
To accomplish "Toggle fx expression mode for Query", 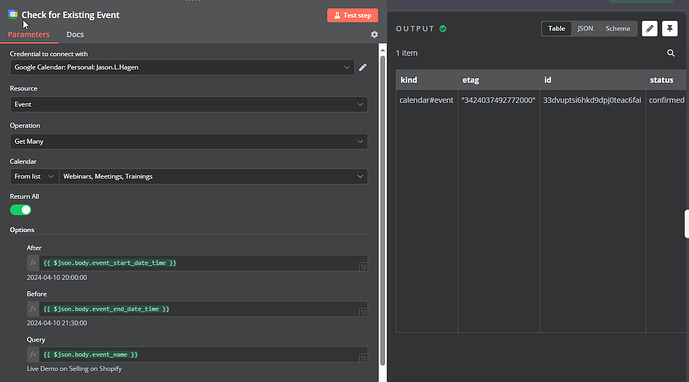I will tap(33, 354).
